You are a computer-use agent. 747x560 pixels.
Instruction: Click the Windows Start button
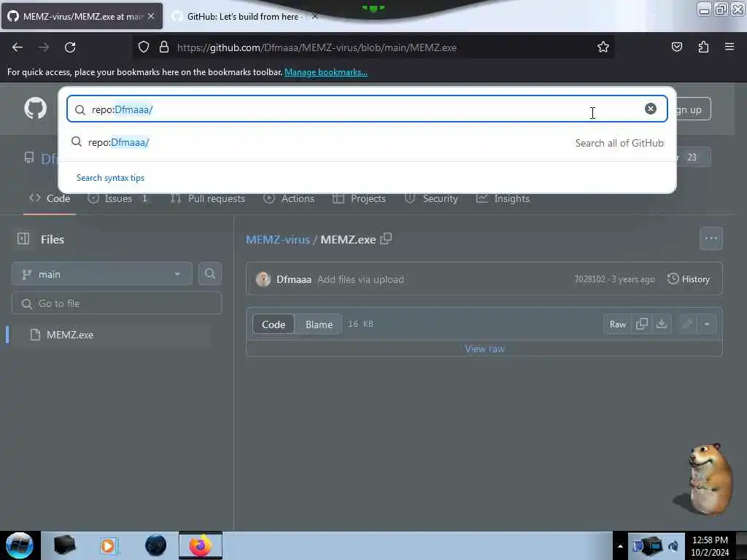click(20, 545)
